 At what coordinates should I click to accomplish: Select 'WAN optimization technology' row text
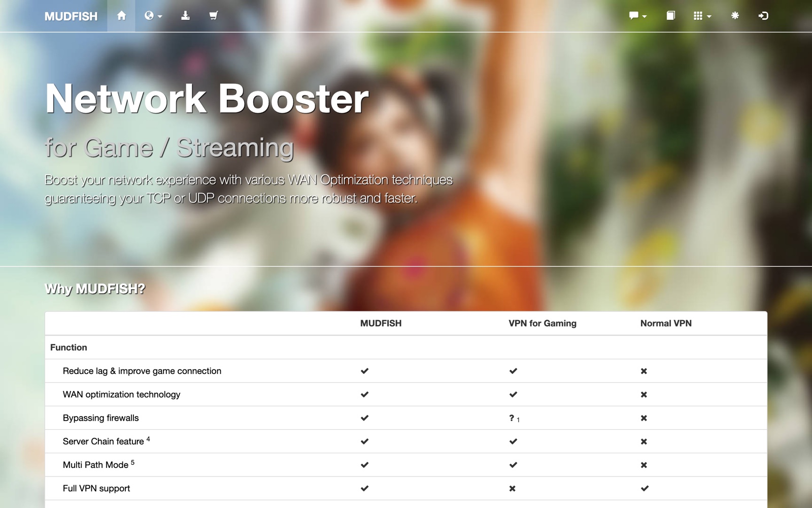pyautogui.click(x=121, y=394)
